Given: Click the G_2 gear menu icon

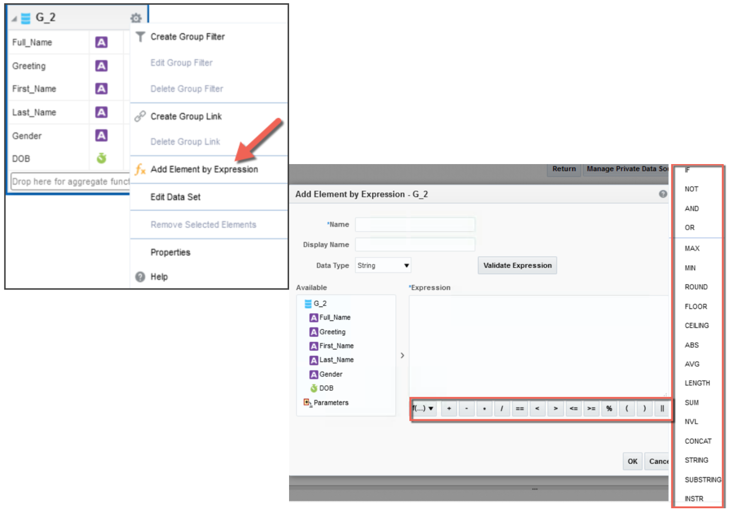Looking at the screenshot, I should [136, 18].
